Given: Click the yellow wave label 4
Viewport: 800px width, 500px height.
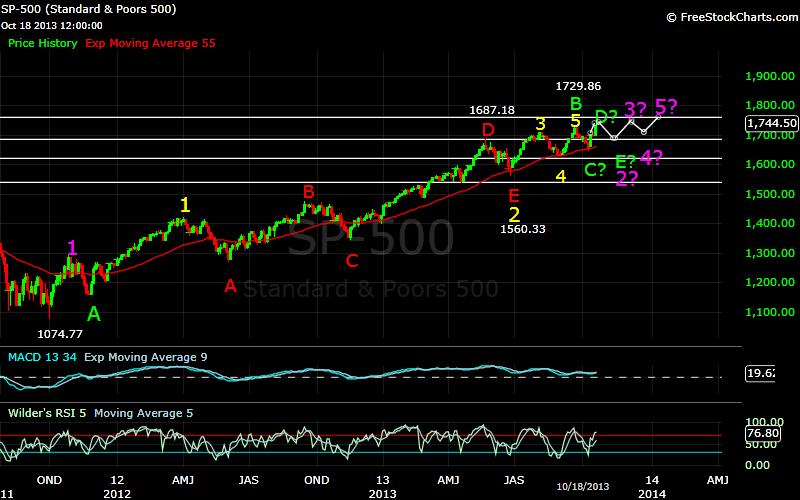Looking at the screenshot, I should (x=561, y=176).
